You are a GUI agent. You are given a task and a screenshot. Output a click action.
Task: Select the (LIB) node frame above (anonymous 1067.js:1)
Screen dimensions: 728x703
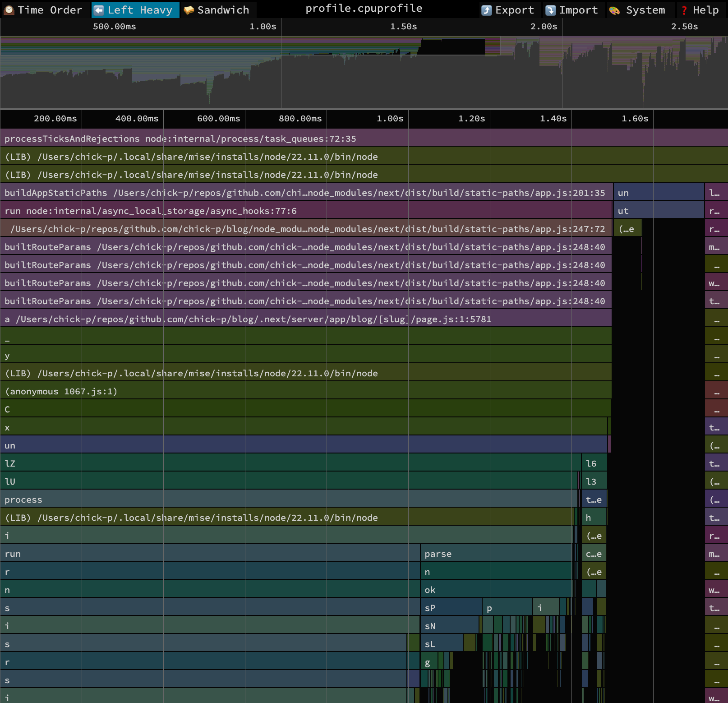306,372
